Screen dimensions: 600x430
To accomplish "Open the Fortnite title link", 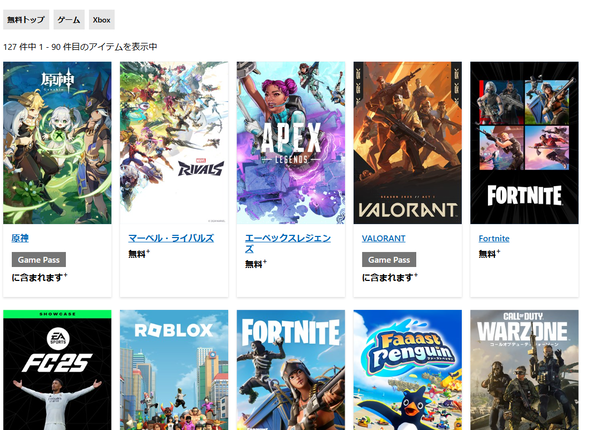I will (494, 238).
